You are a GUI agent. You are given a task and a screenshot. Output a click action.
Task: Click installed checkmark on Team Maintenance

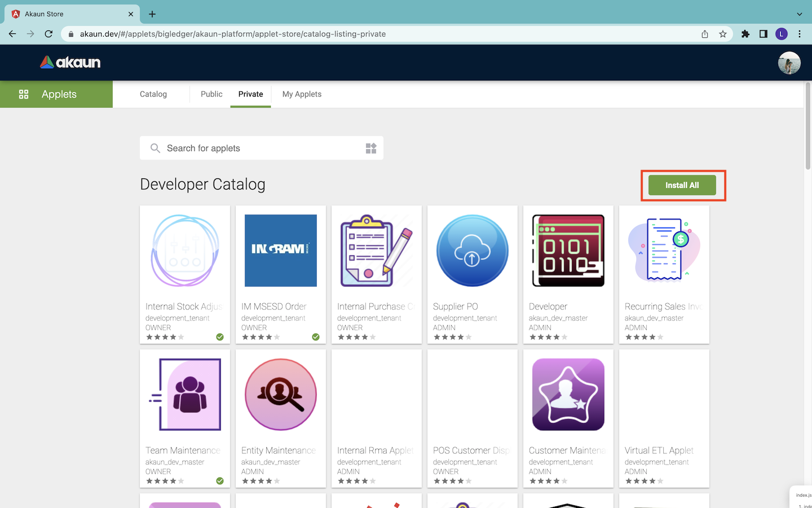point(220,481)
